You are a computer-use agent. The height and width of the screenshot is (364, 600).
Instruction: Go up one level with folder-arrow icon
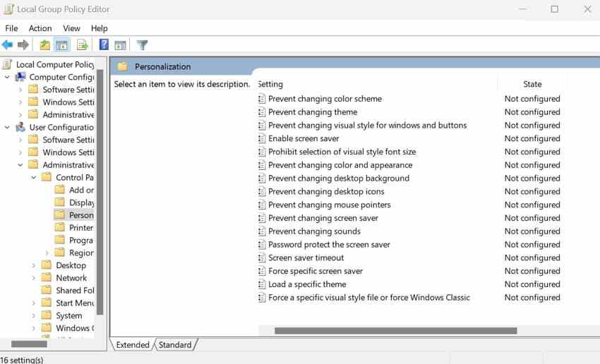(x=44, y=44)
